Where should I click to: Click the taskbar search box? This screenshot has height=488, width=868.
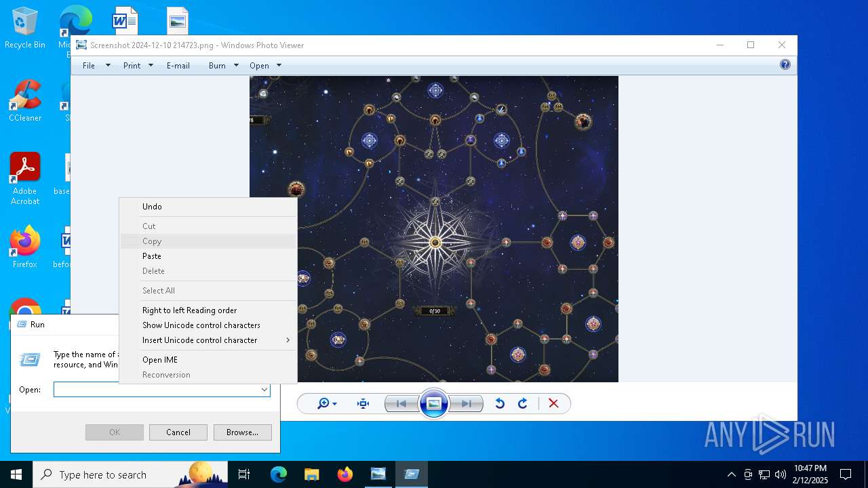tap(130, 474)
